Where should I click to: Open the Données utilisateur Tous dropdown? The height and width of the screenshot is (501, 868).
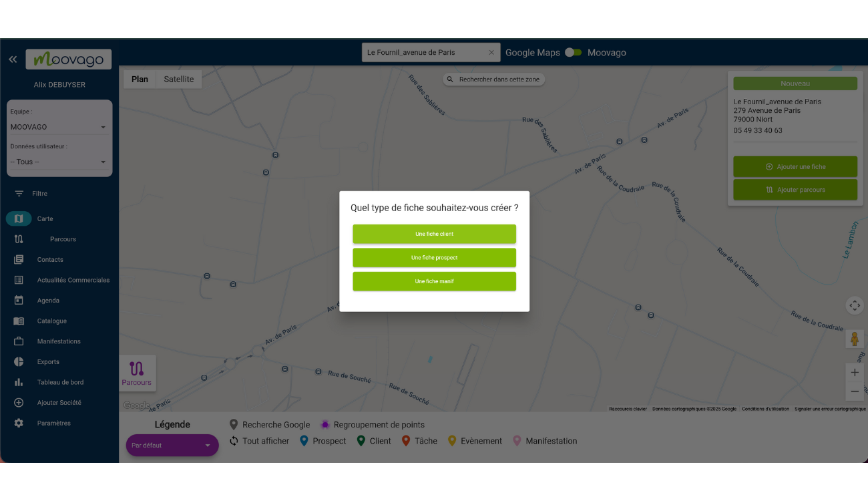tap(59, 161)
